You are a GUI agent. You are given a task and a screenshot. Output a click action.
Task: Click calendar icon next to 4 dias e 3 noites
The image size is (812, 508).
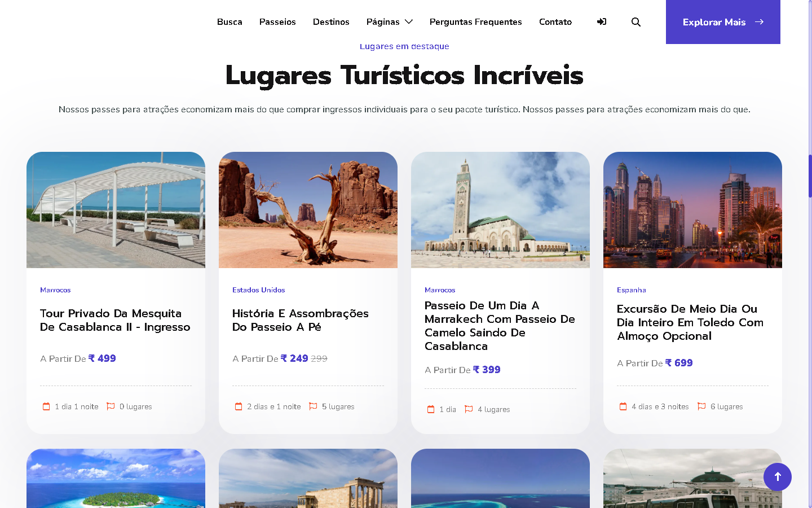tap(623, 406)
